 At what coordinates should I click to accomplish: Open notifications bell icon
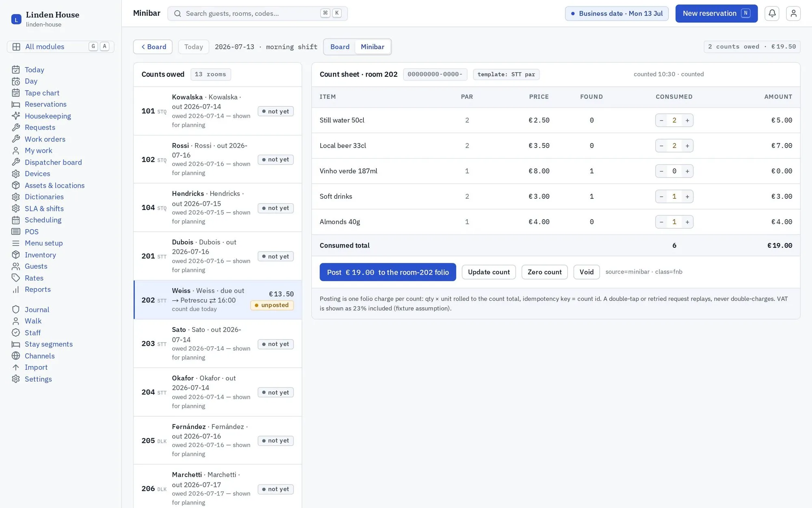772,13
